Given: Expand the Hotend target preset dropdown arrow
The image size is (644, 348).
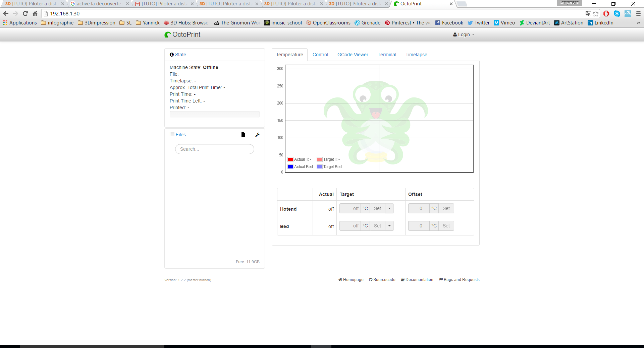Looking at the screenshot, I should coord(389,208).
